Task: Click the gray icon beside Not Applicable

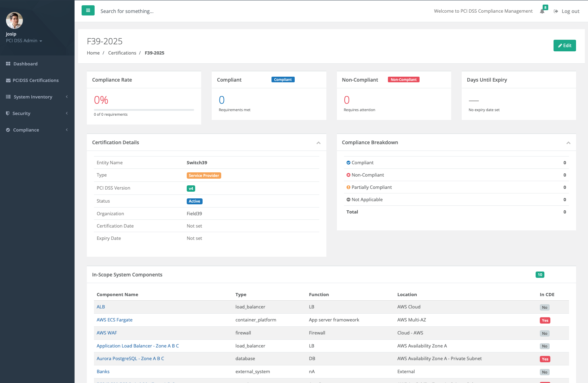Action: pos(348,199)
